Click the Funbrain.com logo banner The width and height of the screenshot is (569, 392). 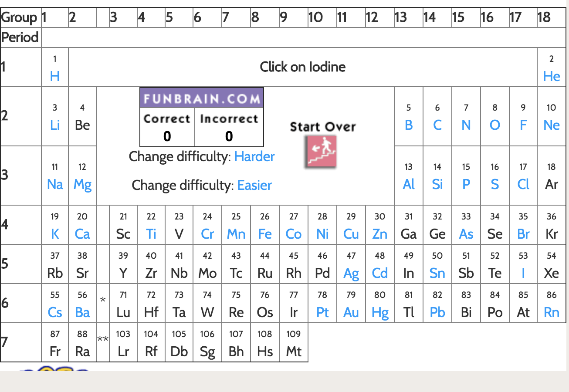tap(202, 98)
